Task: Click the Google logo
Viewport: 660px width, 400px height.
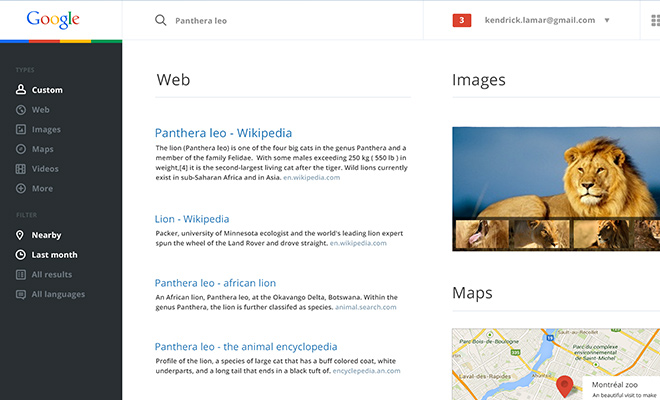Action: click(x=53, y=20)
